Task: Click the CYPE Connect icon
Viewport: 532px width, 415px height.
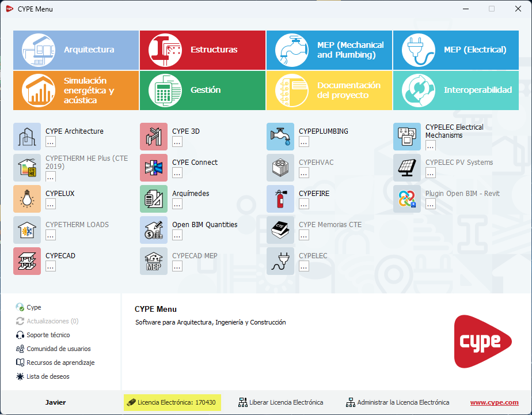Action: pos(154,168)
